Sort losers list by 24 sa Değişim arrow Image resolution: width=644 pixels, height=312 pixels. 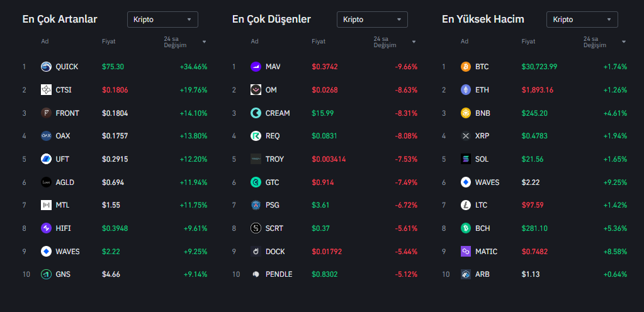[x=414, y=42]
